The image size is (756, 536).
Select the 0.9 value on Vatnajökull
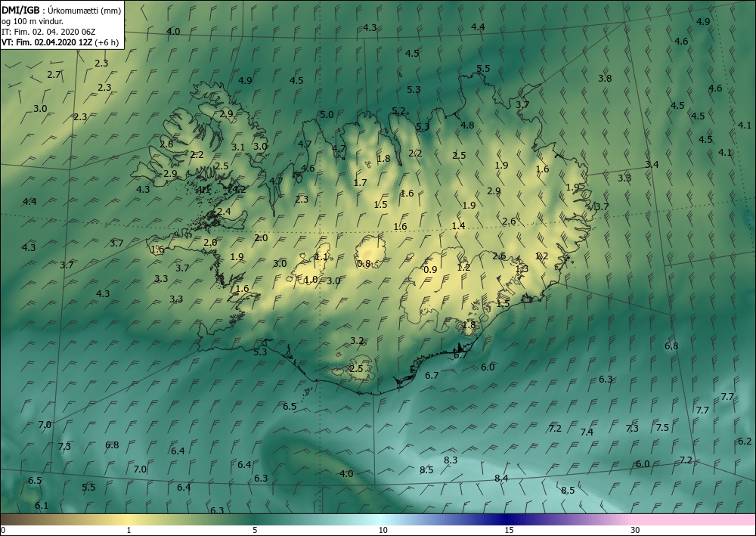click(430, 269)
